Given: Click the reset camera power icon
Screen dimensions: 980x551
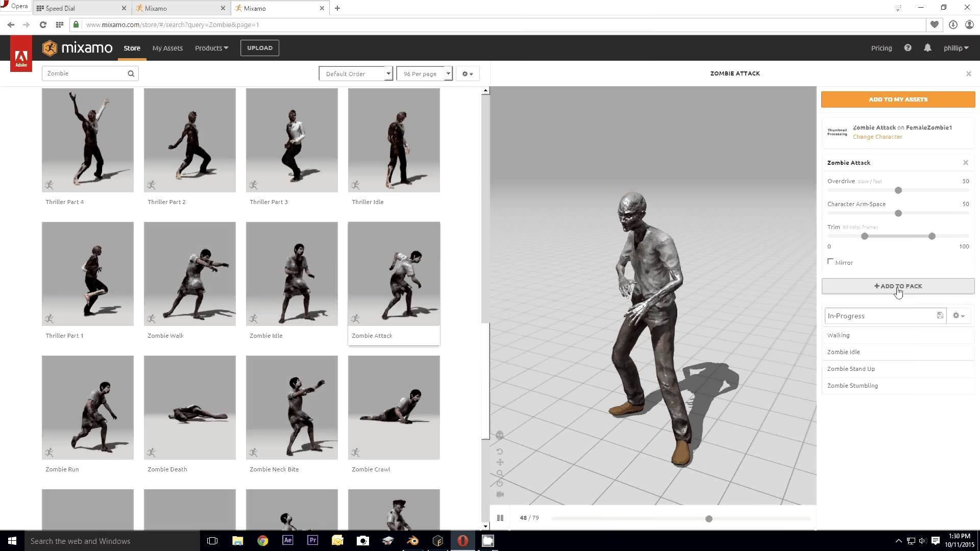Looking at the screenshot, I should pyautogui.click(x=500, y=483).
